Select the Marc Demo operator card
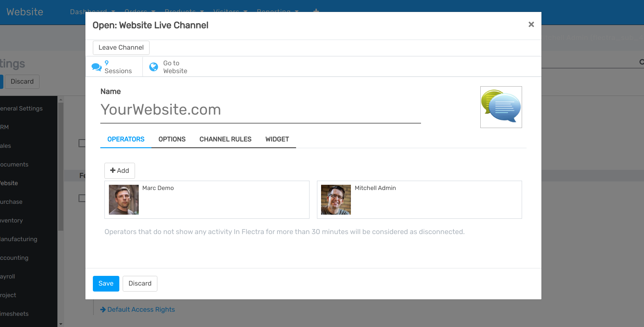The height and width of the screenshot is (327, 644). pyautogui.click(x=207, y=200)
